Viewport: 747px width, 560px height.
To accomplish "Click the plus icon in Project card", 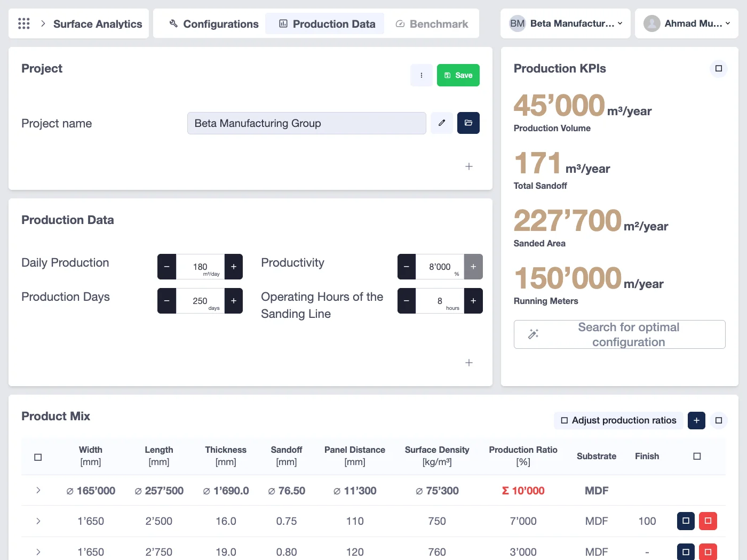I will pos(469,166).
